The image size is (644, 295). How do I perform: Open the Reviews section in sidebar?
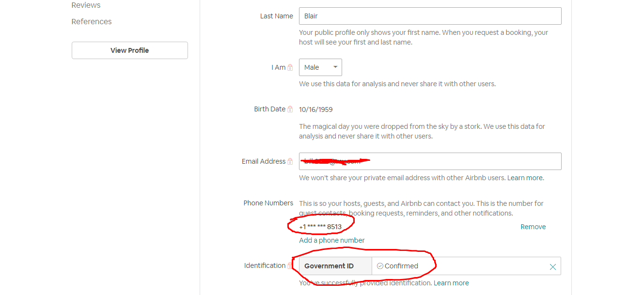tap(86, 5)
